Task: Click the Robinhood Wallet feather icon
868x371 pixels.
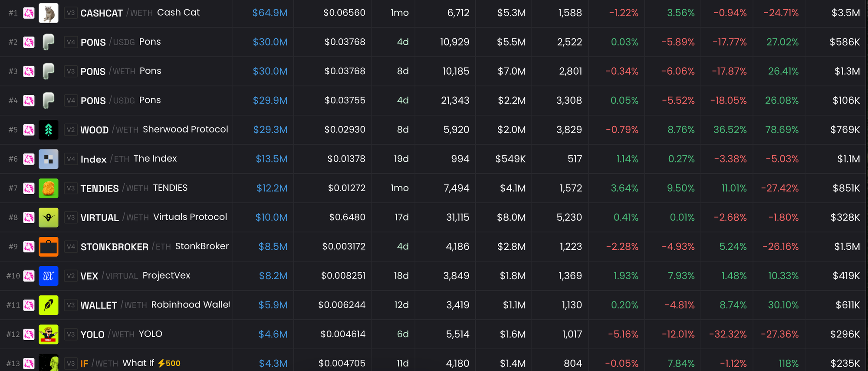Action: [x=49, y=305]
